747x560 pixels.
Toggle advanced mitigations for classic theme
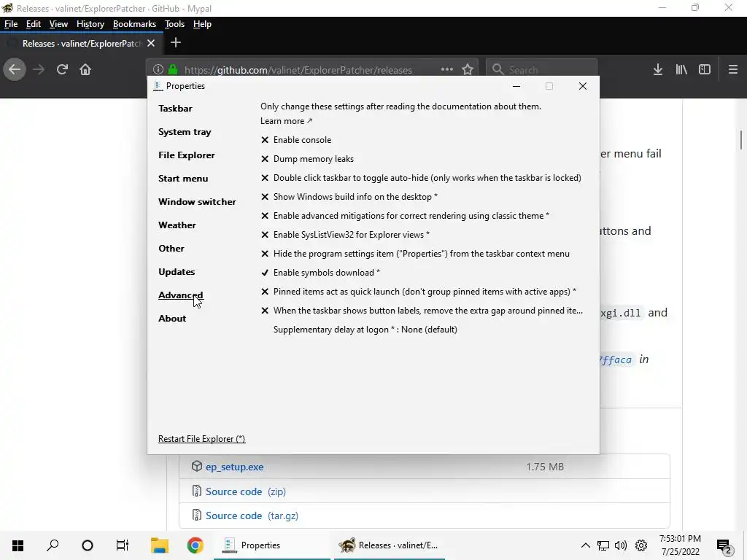click(x=405, y=216)
